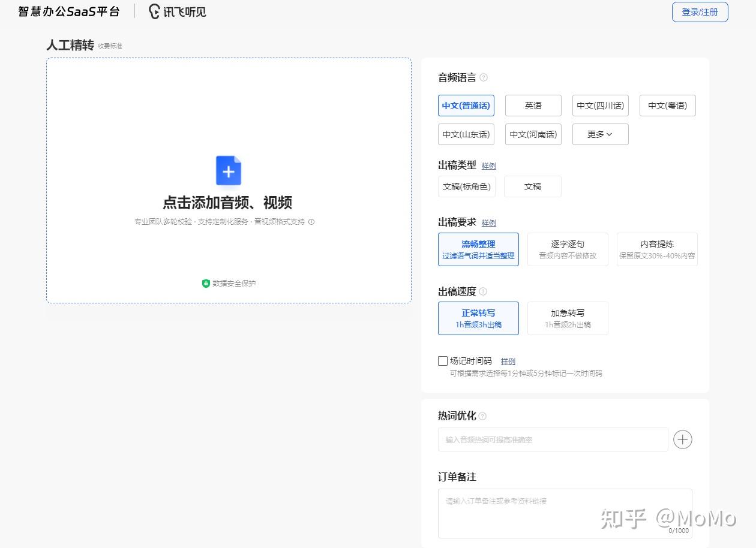The width and height of the screenshot is (756, 548).
Task: Select 加急转写 speed option
Action: tap(568, 318)
